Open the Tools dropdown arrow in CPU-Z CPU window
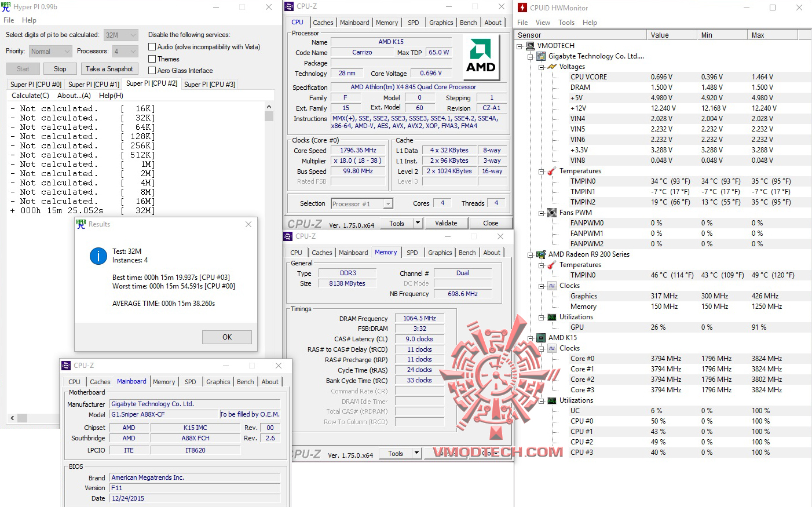This screenshot has width=812, height=507. [x=417, y=223]
